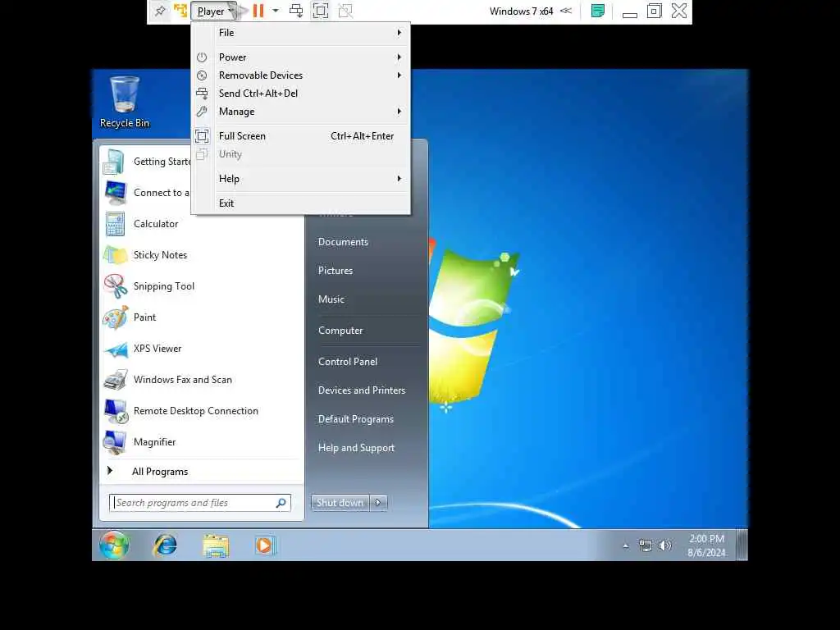The image size is (840, 630).
Task: Open Connect to a Projector entry
Action: (x=147, y=193)
